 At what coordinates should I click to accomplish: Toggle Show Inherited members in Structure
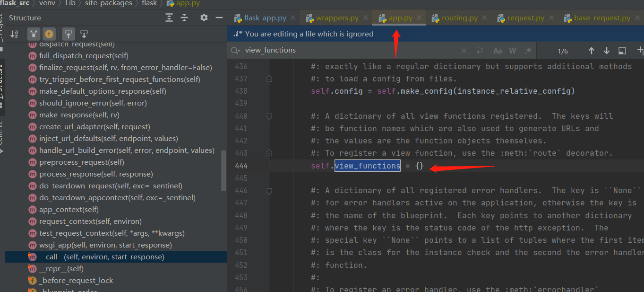pos(33,34)
